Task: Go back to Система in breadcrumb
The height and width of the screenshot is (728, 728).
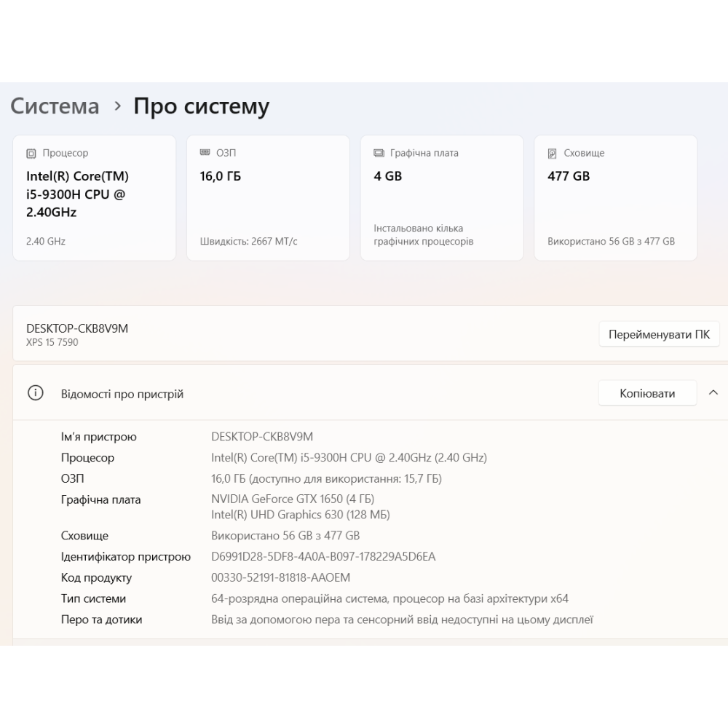Action: click(55, 106)
